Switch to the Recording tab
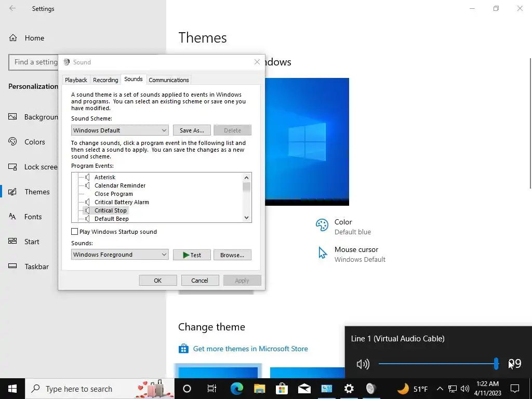 pos(105,79)
